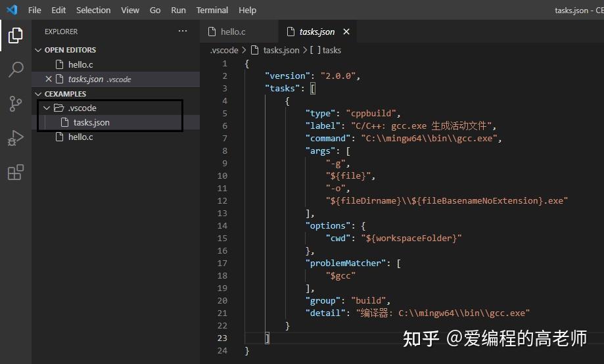Click line number 23 in gutter
Viewport: 604px width, 364px height.
(x=222, y=338)
